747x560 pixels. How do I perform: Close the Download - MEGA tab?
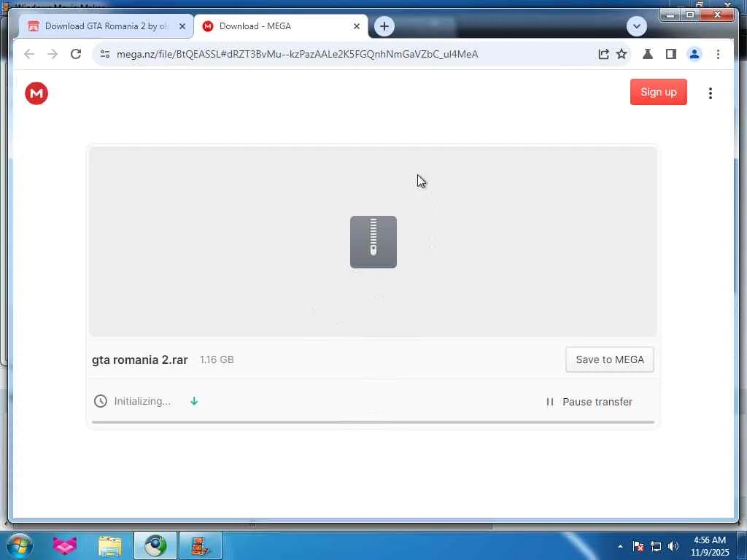356,26
